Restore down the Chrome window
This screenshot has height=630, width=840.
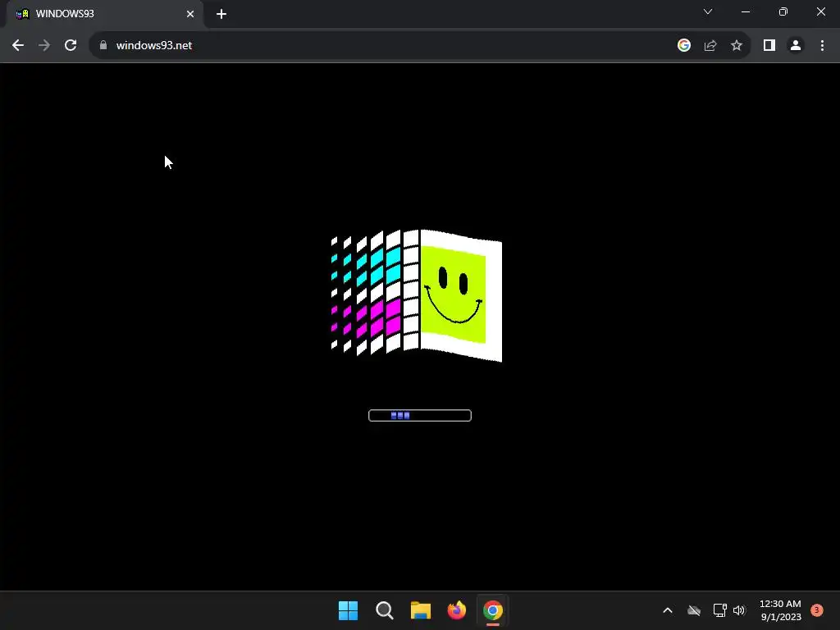783,11
